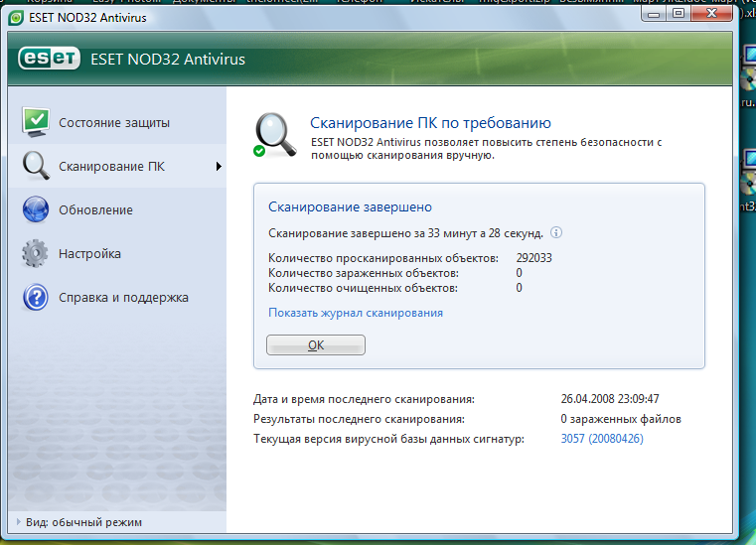Click the signature database version 3057 (20080426) link

coord(602,439)
